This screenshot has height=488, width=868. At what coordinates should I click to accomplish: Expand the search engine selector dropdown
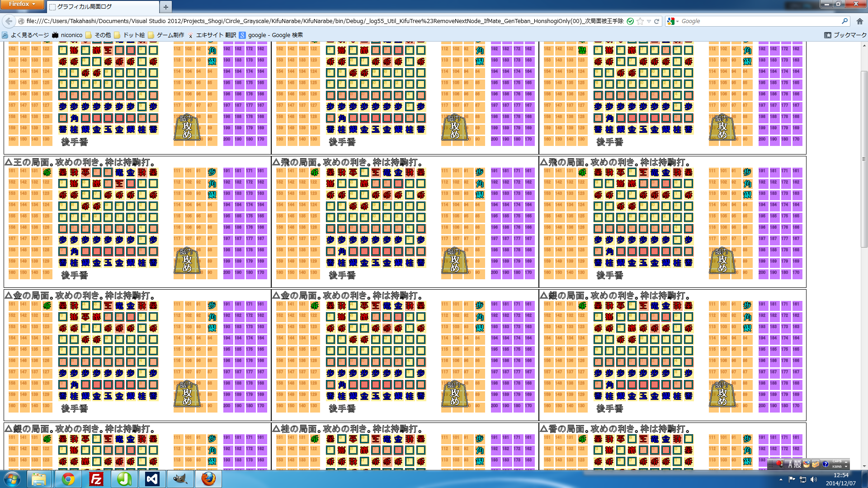(x=673, y=21)
